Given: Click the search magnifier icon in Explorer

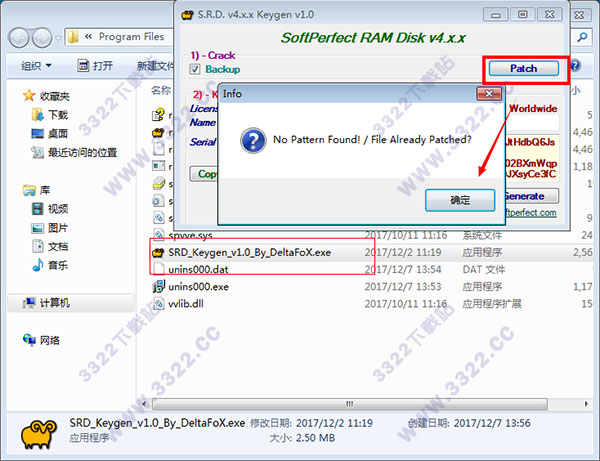Looking at the screenshot, I should 582,37.
